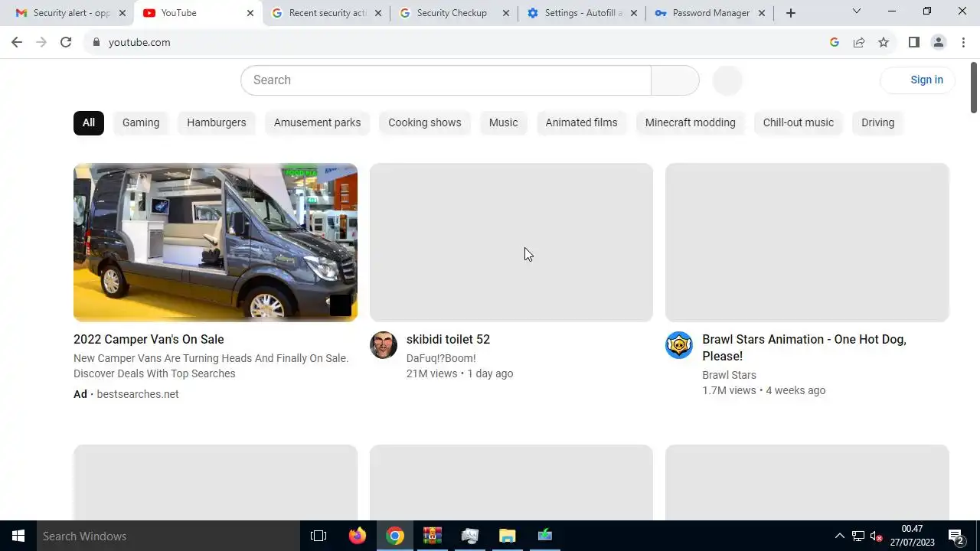980x551 pixels.
Task: Open the Windows Start menu
Action: [x=18, y=536]
